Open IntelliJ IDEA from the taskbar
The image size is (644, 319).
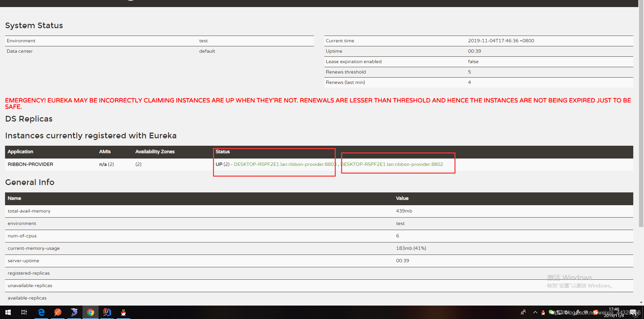click(x=107, y=312)
